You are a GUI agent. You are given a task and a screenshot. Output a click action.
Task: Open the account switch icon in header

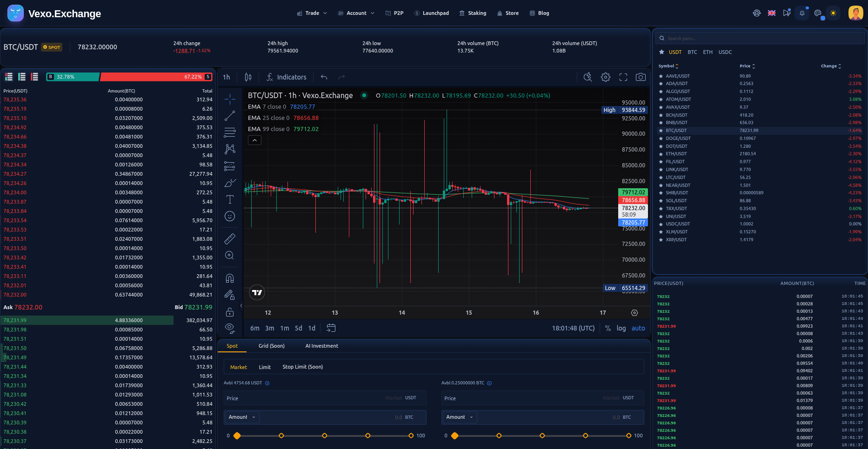coord(757,13)
